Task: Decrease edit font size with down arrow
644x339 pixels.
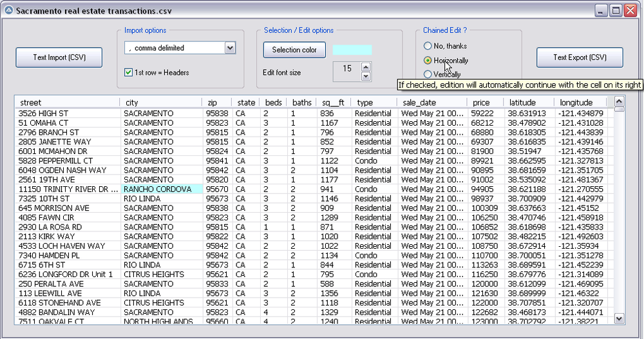Action: pyautogui.click(x=366, y=76)
